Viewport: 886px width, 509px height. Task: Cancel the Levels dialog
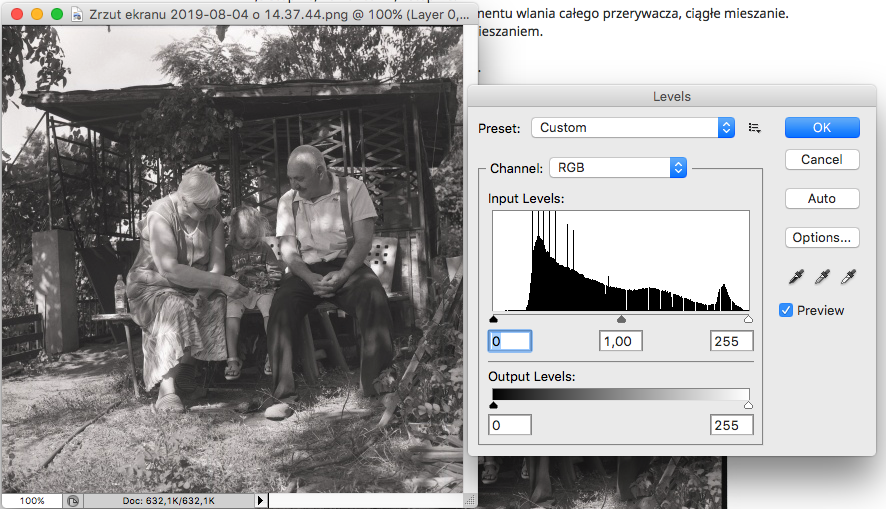coord(821,160)
